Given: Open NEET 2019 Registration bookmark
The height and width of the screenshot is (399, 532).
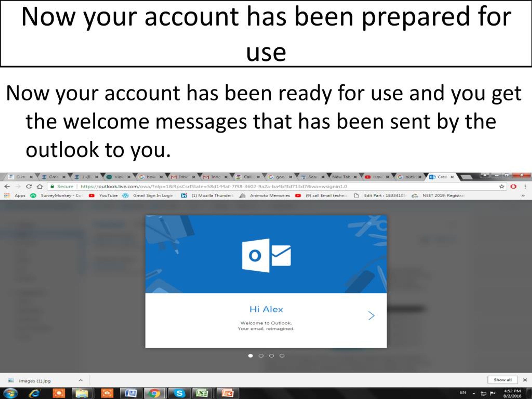Looking at the screenshot, I should click(439, 196).
